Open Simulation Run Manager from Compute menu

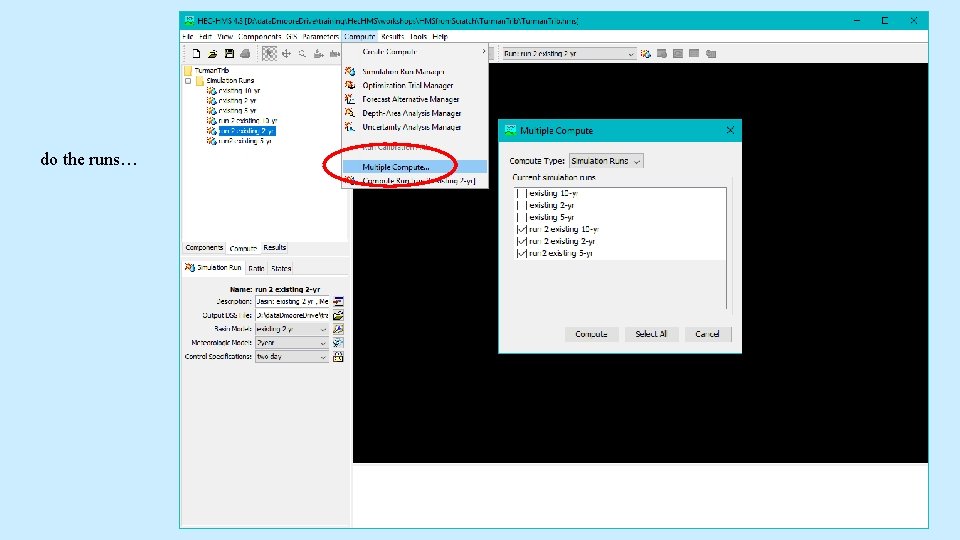tap(403, 72)
